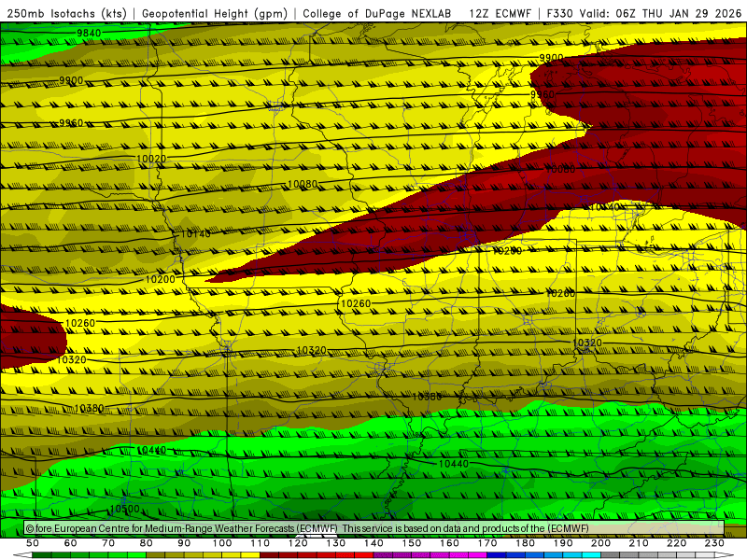The image size is (747, 560).
Task: Click the 10500 height contour label
Action: pyautogui.click(x=124, y=509)
